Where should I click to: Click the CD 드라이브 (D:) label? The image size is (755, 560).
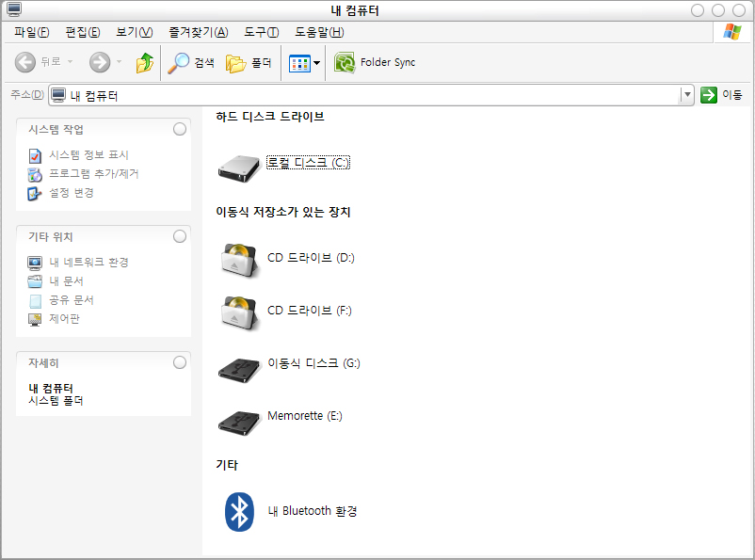pos(311,258)
